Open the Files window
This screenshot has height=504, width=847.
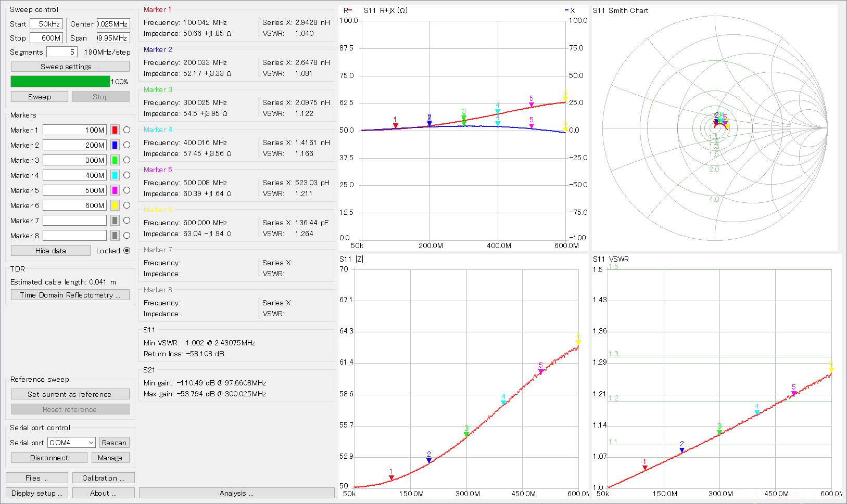click(x=37, y=478)
